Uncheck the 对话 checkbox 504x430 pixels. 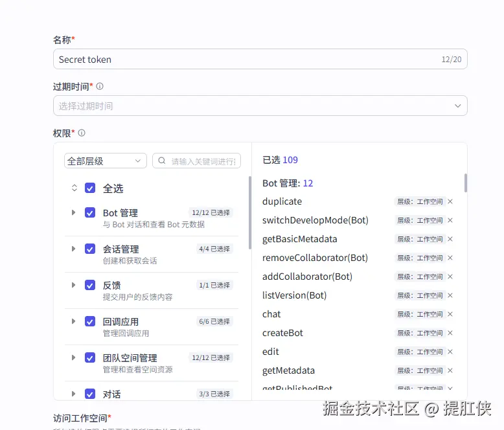click(x=90, y=394)
